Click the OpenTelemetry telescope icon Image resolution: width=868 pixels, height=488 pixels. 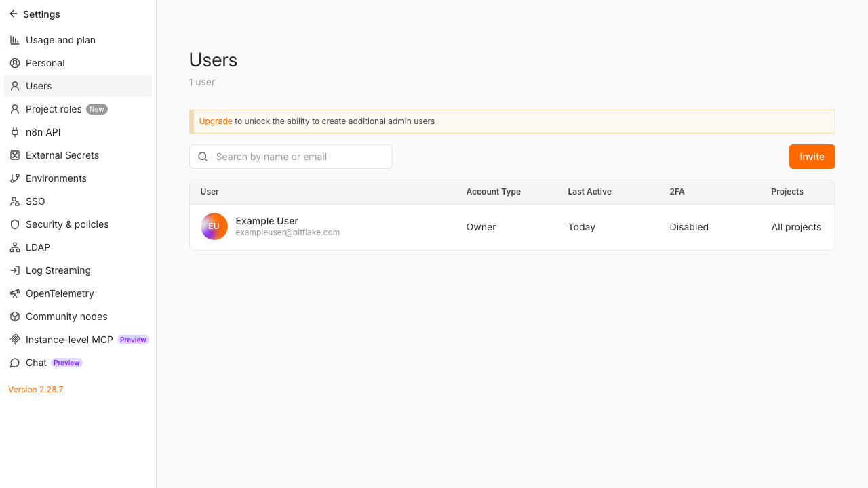point(15,293)
